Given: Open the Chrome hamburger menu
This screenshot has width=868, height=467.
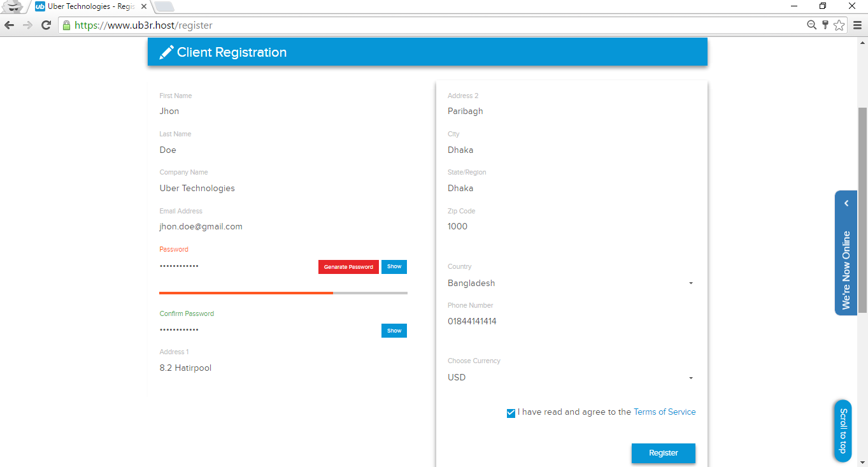Looking at the screenshot, I should [x=857, y=25].
